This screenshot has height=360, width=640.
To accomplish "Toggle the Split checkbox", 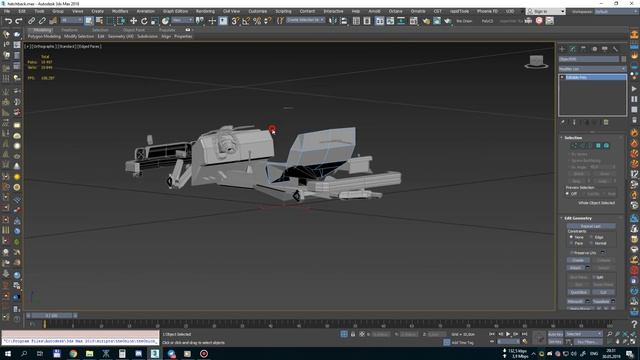I will click(594, 277).
